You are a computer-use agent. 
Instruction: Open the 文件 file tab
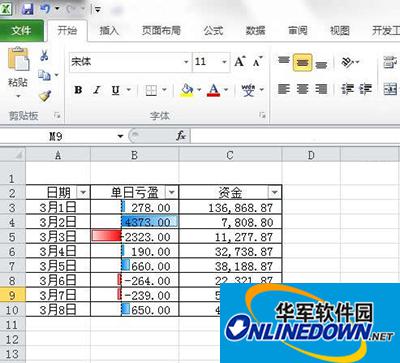point(21,31)
